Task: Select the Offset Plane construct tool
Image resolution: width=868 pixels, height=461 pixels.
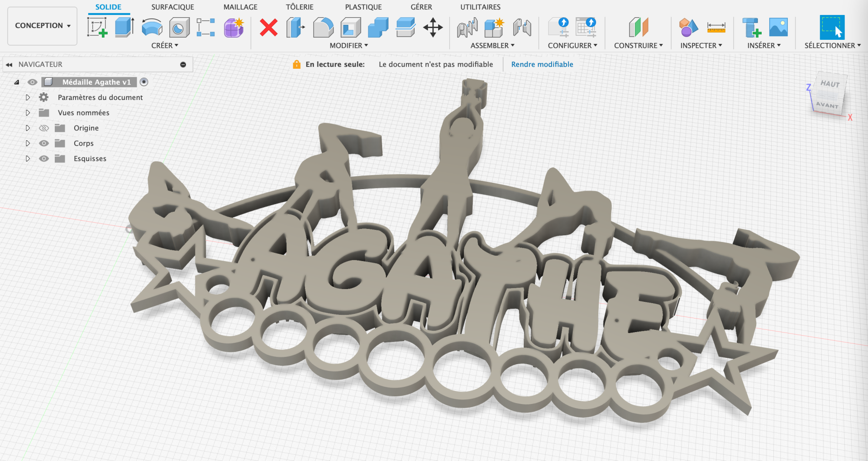Action: coord(639,27)
